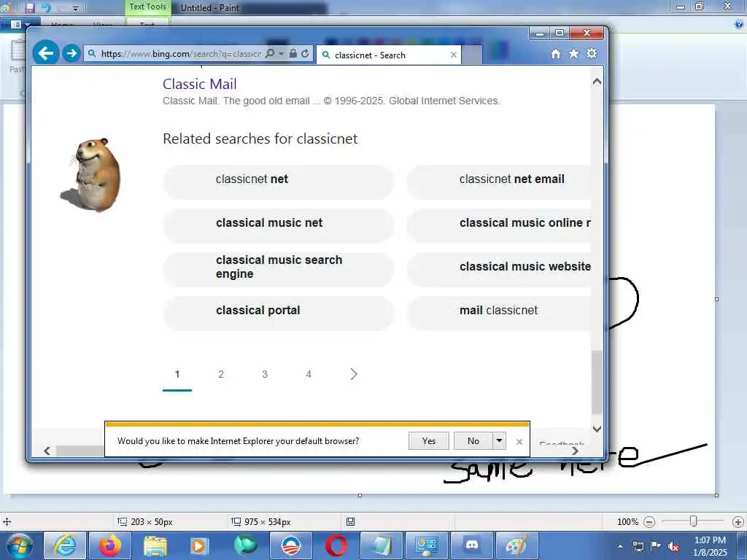Go back in Internet Explorer
747x560 pixels.
tap(46, 52)
